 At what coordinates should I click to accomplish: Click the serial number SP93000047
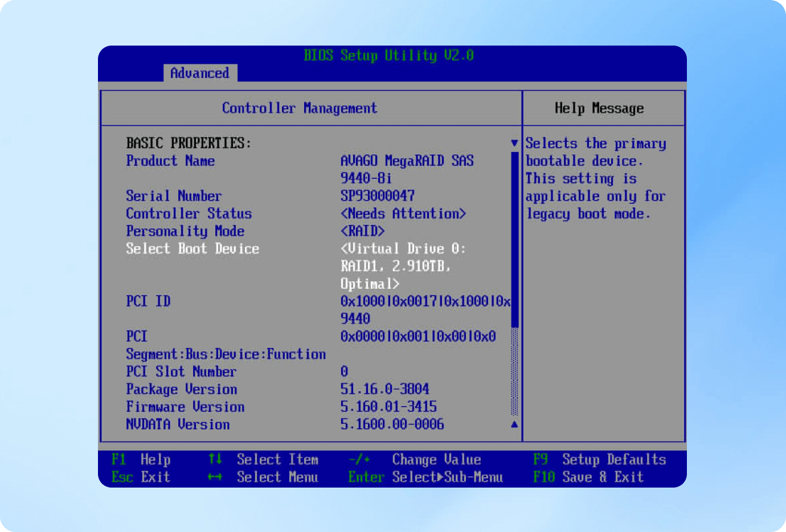point(378,196)
